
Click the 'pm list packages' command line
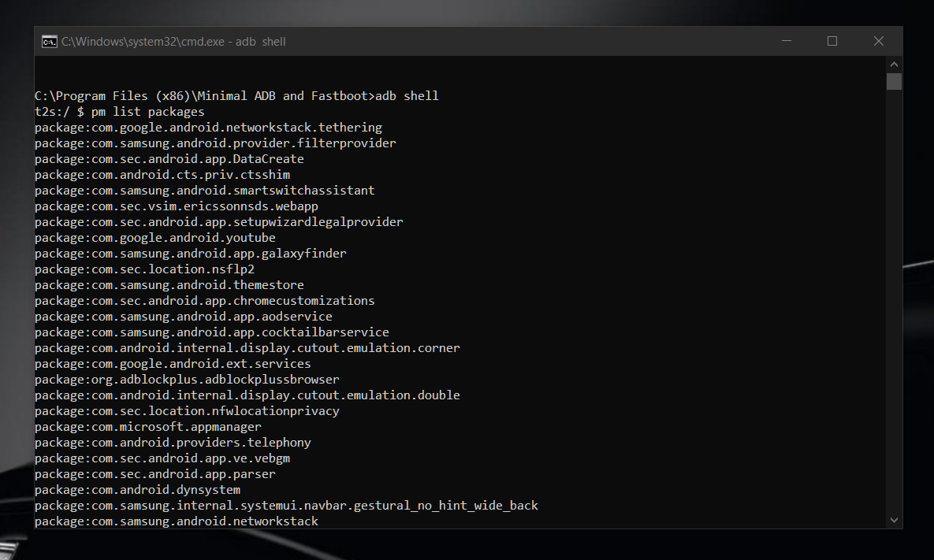coord(119,112)
